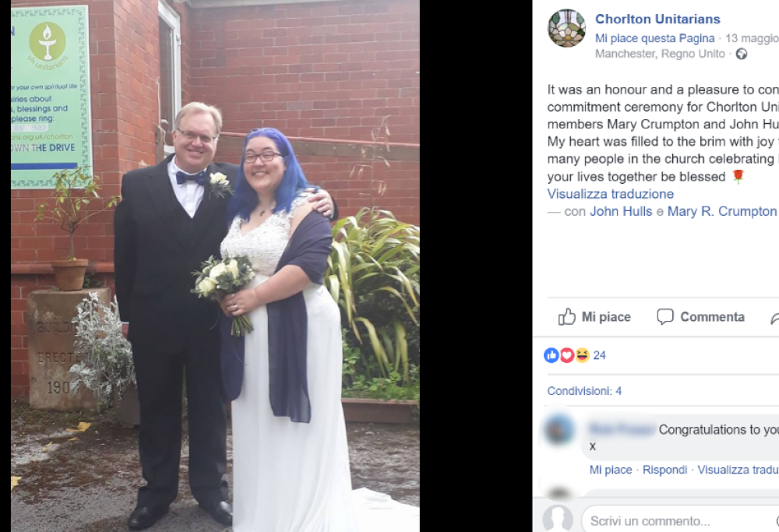Click Mi piace questa Pagina link
Screen dimensions: 779x532
click(x=655, y=38)
